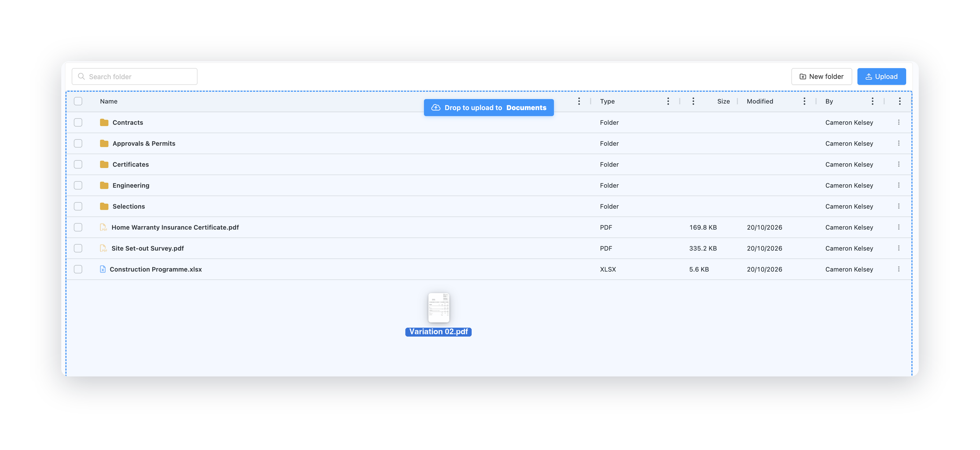Check the Certificates row checkbox
The width and height of the screenshot is (980, 450).
pyautogui.click(x=78, y=164)
